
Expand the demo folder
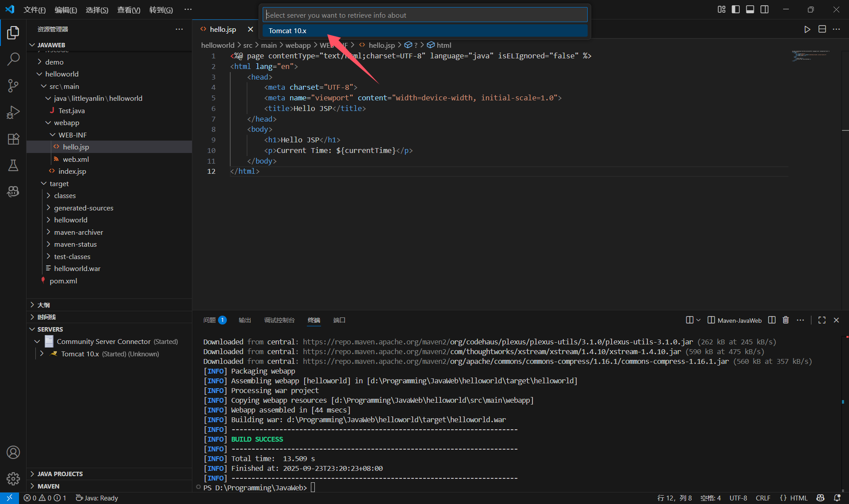(x=54, y=62)
